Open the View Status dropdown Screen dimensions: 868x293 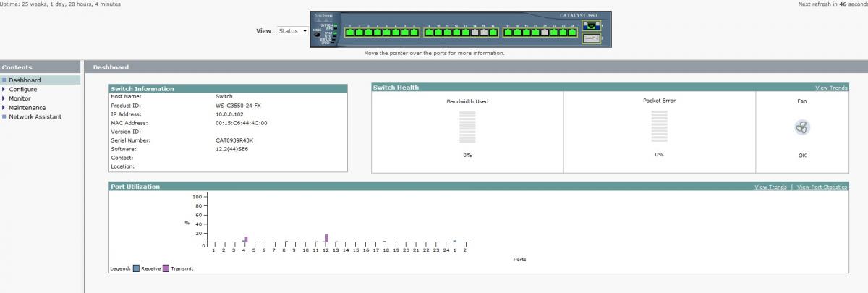(294, 31)
